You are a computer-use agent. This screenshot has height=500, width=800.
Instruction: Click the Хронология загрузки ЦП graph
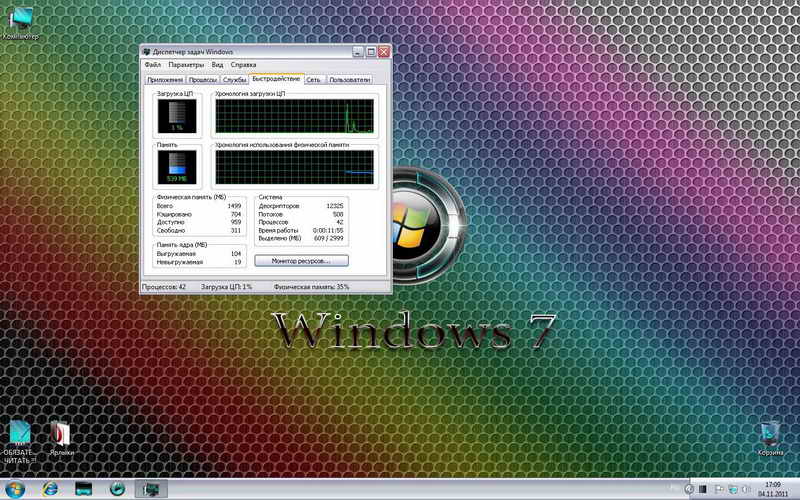click(294, 116)
